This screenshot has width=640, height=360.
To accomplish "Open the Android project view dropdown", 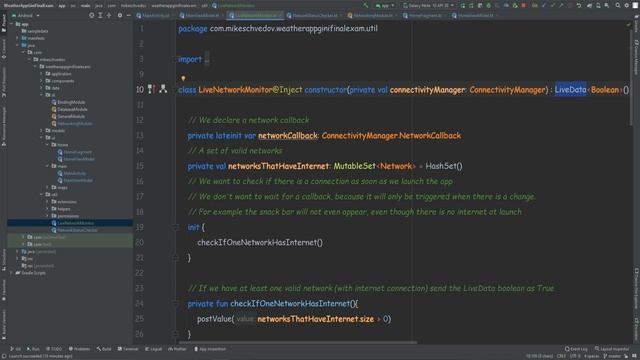I will point(26,16).
